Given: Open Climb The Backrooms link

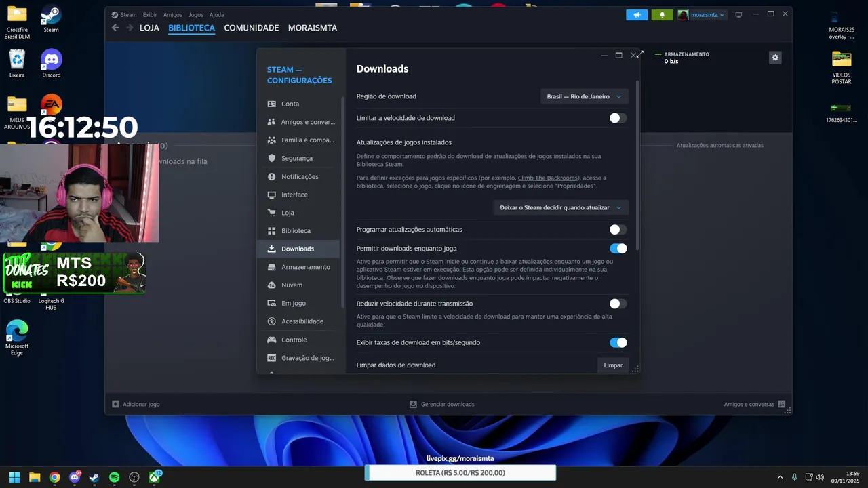Looking at the screenshot, I should click(x=548, y=178).
